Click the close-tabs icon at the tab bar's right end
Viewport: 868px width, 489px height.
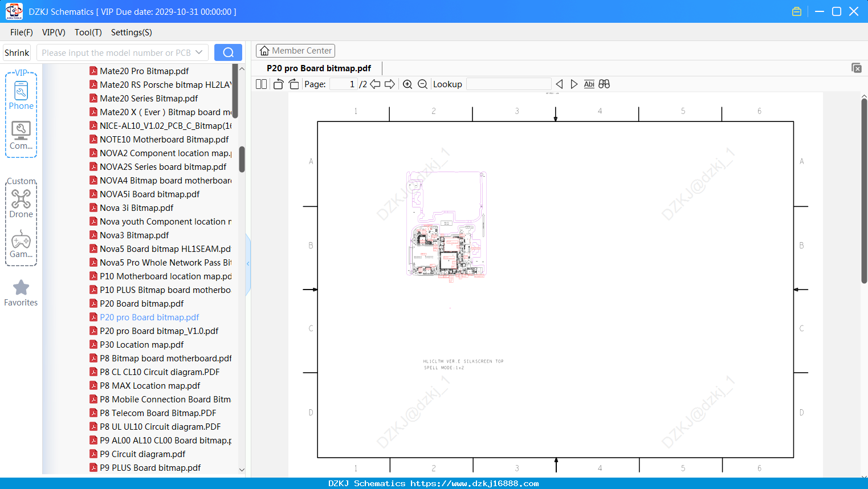857,68
